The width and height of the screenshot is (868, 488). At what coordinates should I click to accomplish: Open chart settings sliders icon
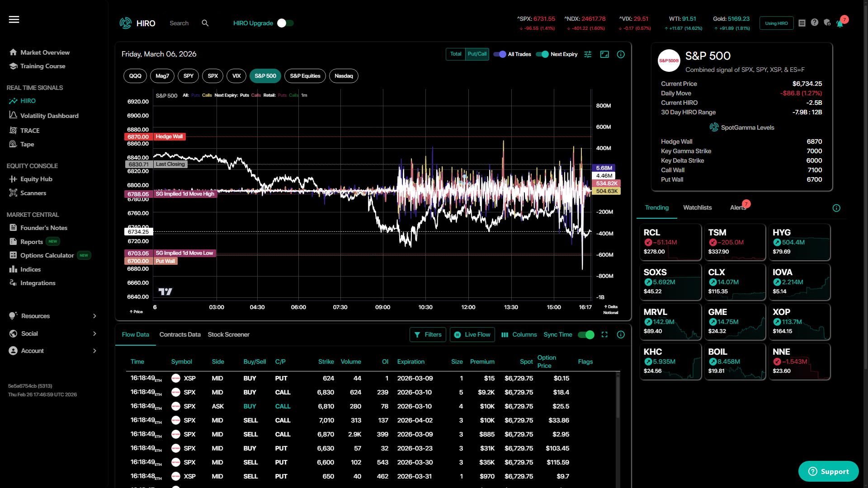(x=588, y=54)
